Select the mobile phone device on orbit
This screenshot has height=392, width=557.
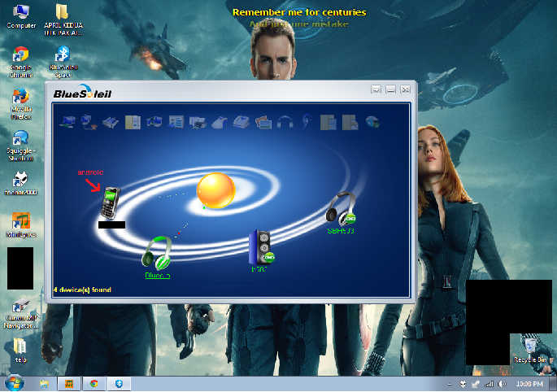click(111, 203)
